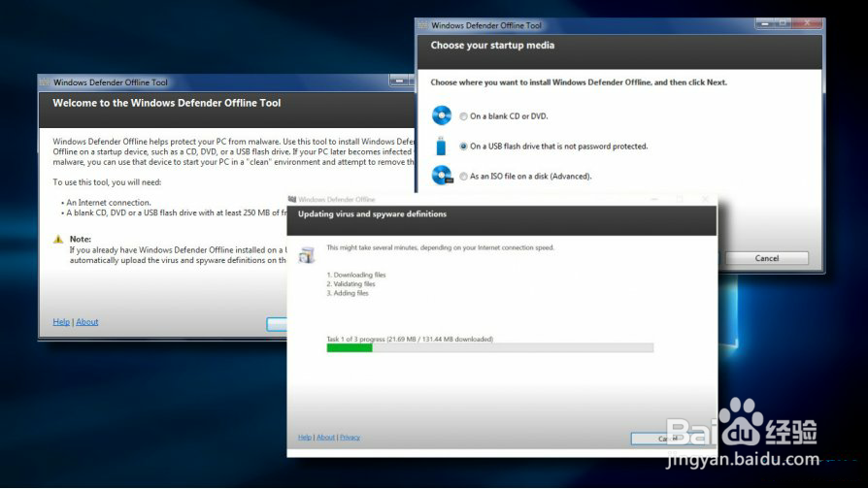Click the '2. Validating files' step text

click(x=351, y=283)
